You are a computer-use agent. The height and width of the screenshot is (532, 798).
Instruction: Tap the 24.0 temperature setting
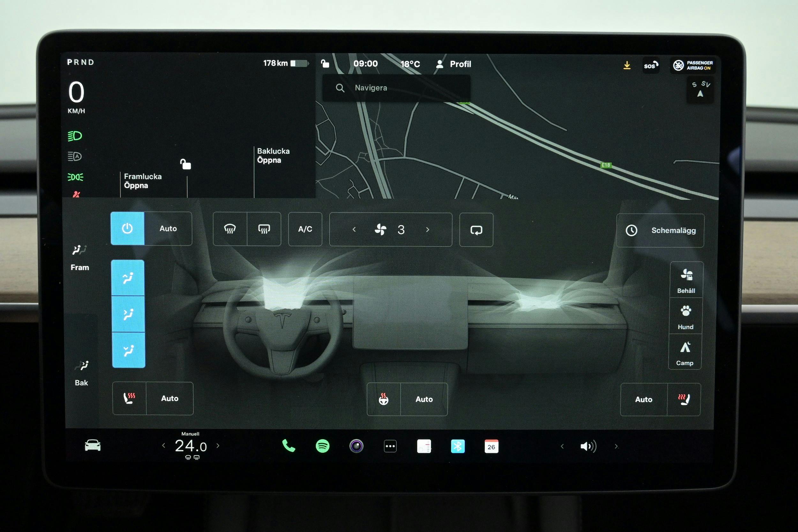pyautogui.click(x=191, y=446)
